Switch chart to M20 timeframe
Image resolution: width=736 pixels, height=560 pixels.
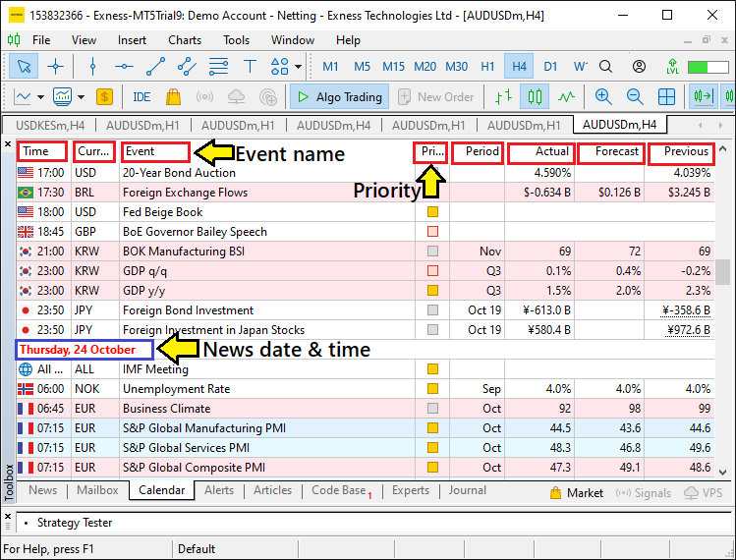(425, 66)
